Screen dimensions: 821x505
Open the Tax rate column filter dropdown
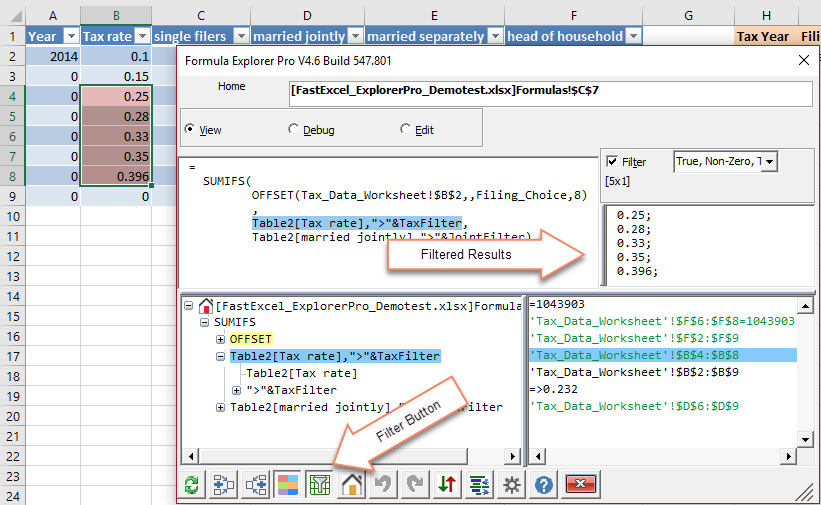[142, 36]
